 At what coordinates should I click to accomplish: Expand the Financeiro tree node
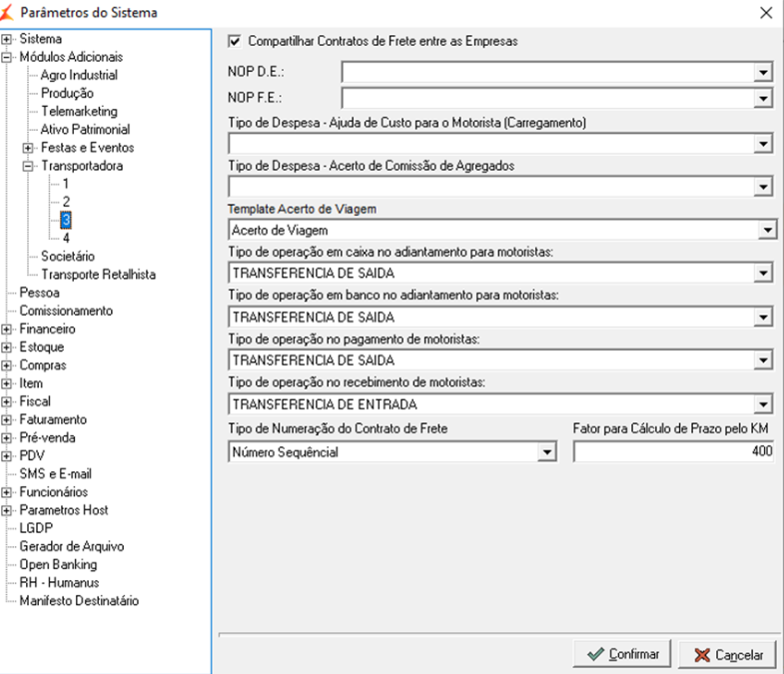point(7,329)
